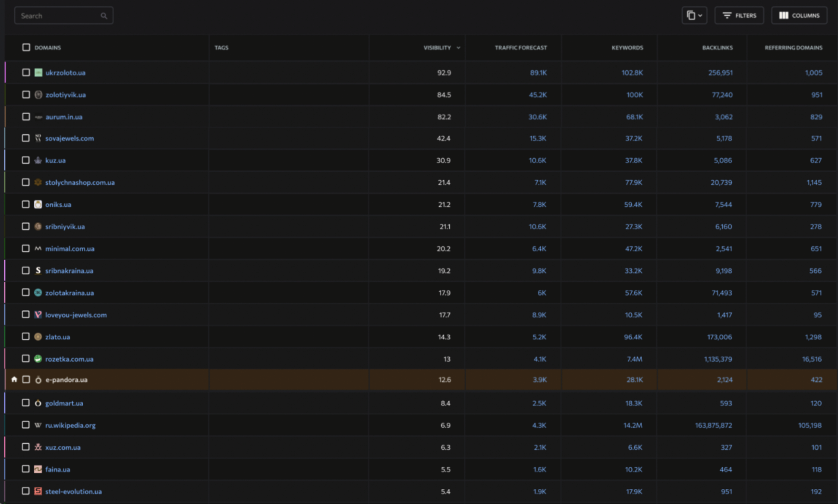Click the home icon beside e-pandora.ua

14,379
